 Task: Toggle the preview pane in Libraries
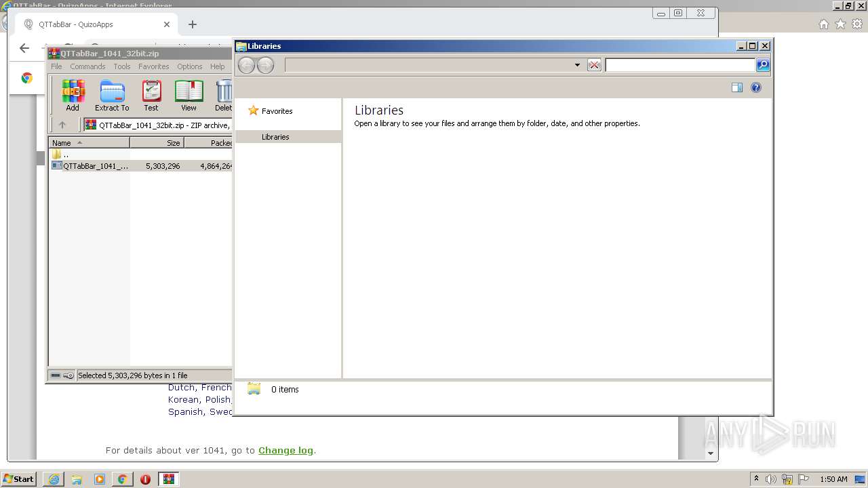coord(737,87)
